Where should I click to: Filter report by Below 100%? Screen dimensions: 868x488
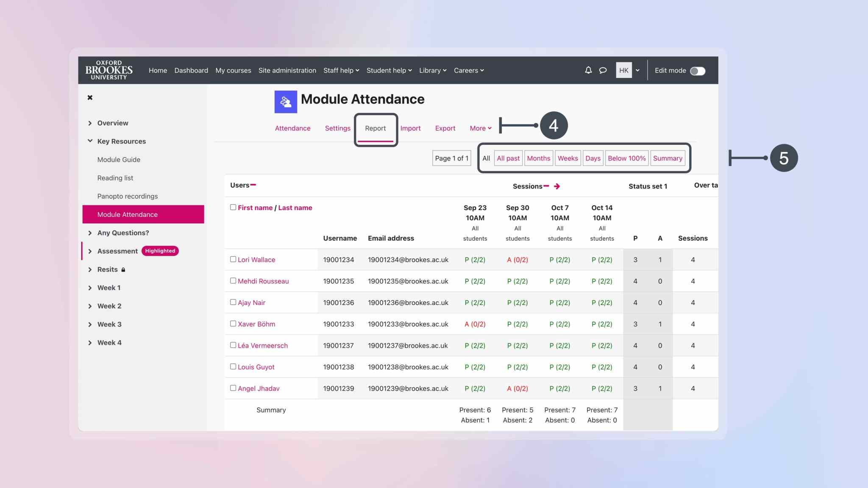[627, 158]
